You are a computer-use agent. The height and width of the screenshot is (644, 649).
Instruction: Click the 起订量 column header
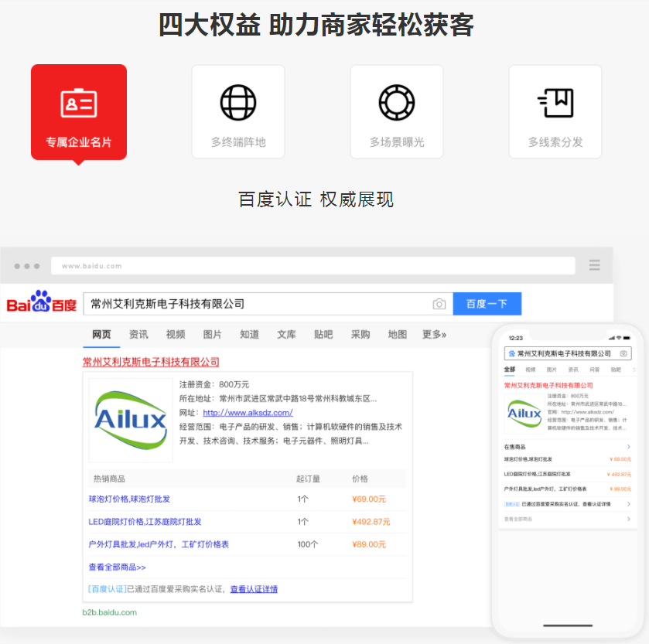pos(308,479)
